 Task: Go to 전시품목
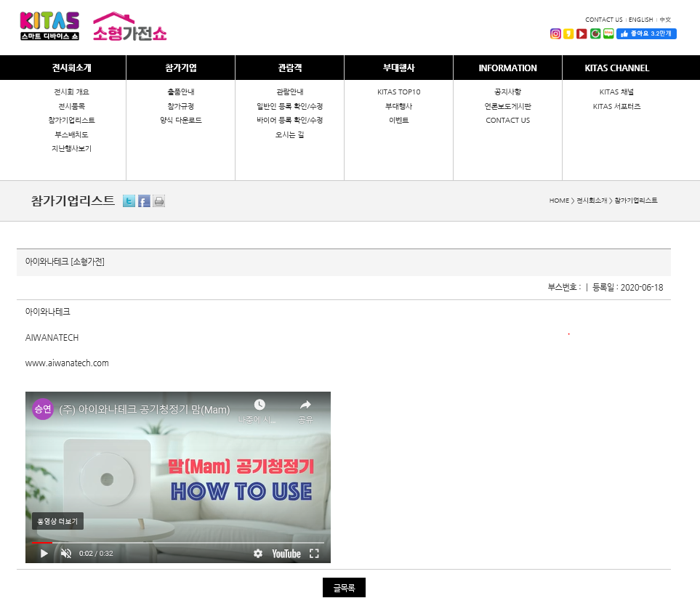click(x=71, y=106)
